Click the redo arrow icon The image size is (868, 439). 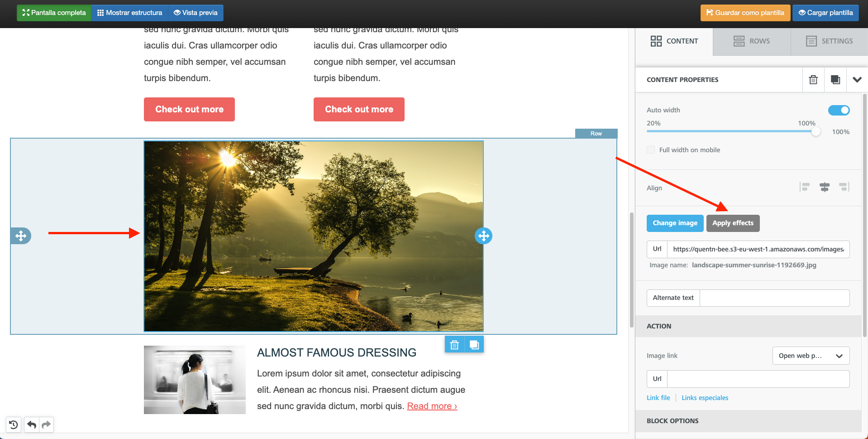(46, 425)
